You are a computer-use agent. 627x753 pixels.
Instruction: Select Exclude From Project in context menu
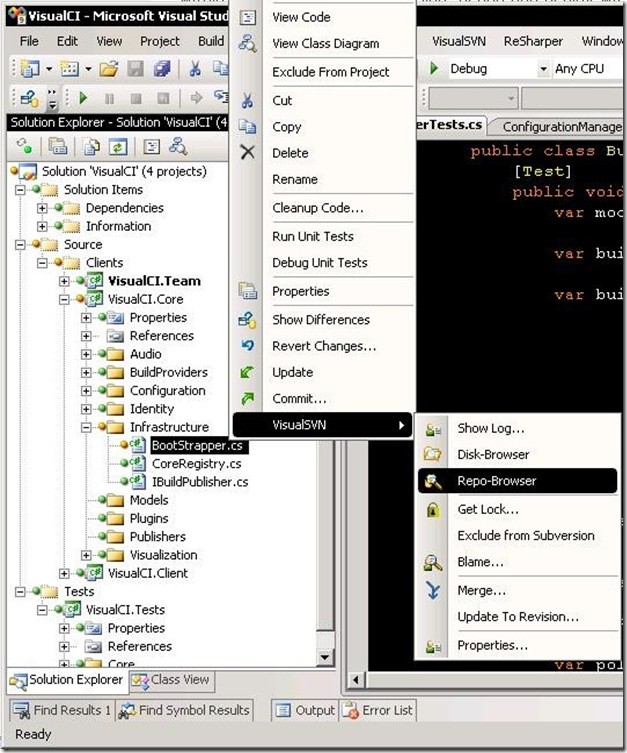coord(331,72)
